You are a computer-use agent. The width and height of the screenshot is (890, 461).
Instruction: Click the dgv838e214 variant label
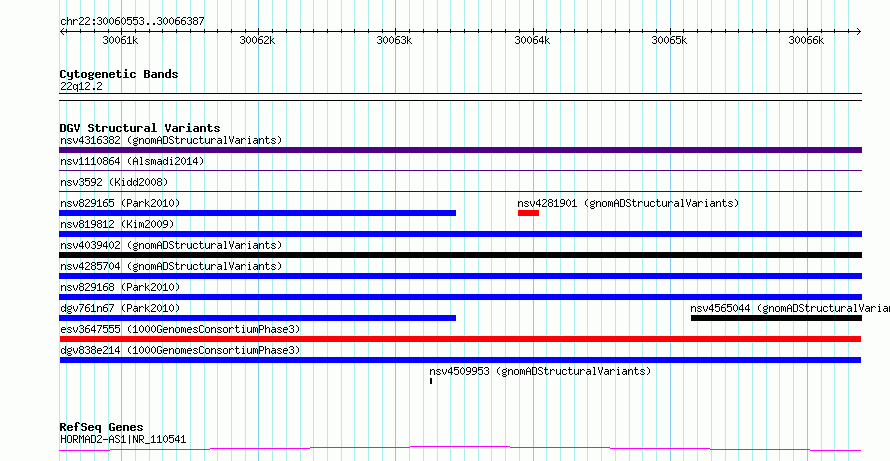coord(180,350)
